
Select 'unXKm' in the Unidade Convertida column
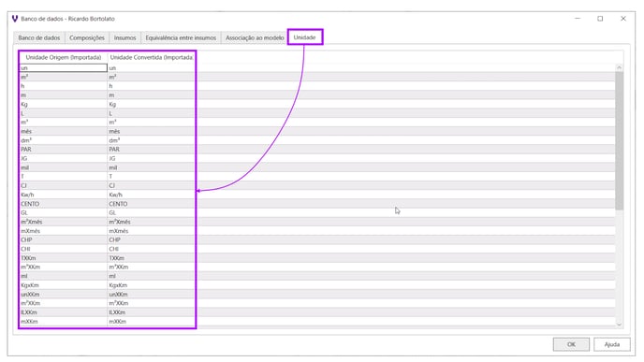(x=151, y=294)
